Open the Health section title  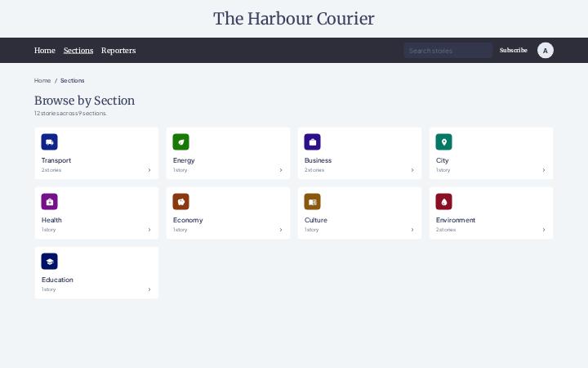click(51, 220)
